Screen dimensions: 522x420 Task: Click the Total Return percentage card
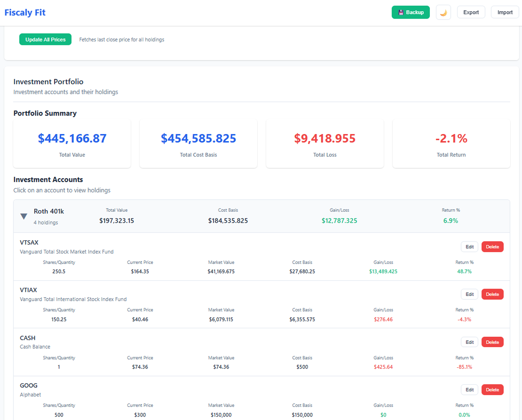tap(451, 144)
